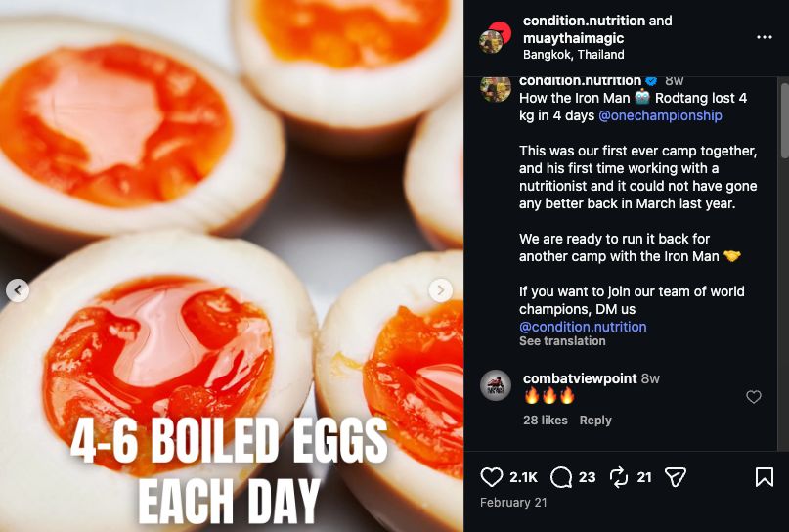
Task: View the 28 likes on comment
Action: (545, 421)
